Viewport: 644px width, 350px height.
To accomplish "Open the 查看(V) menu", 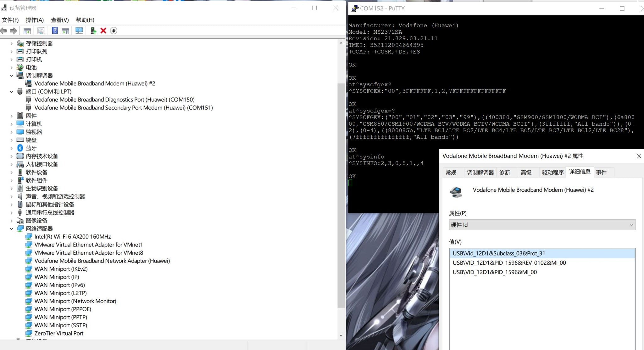I will 60,20.
